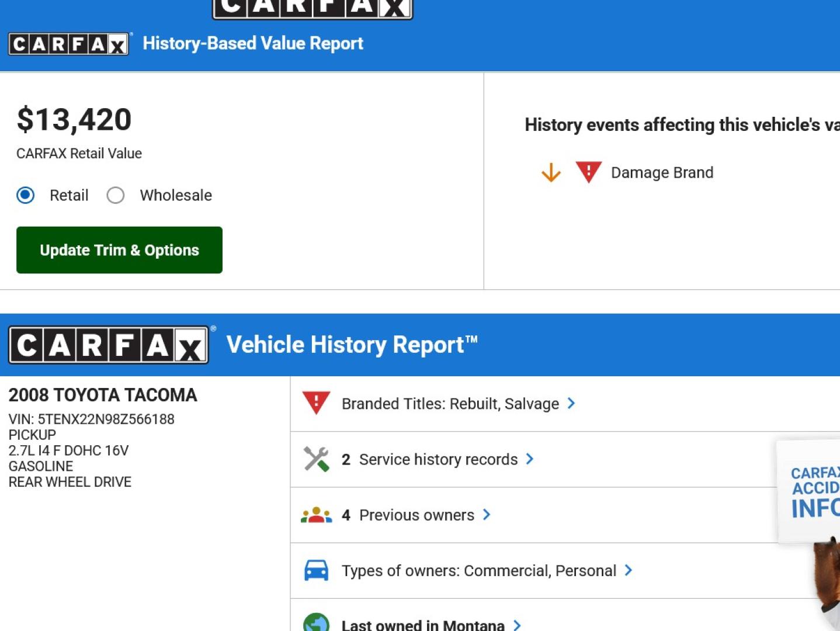Expand Previous owners chevron
840x631 pixels.
pyautogui.click(x=487, y=515)
